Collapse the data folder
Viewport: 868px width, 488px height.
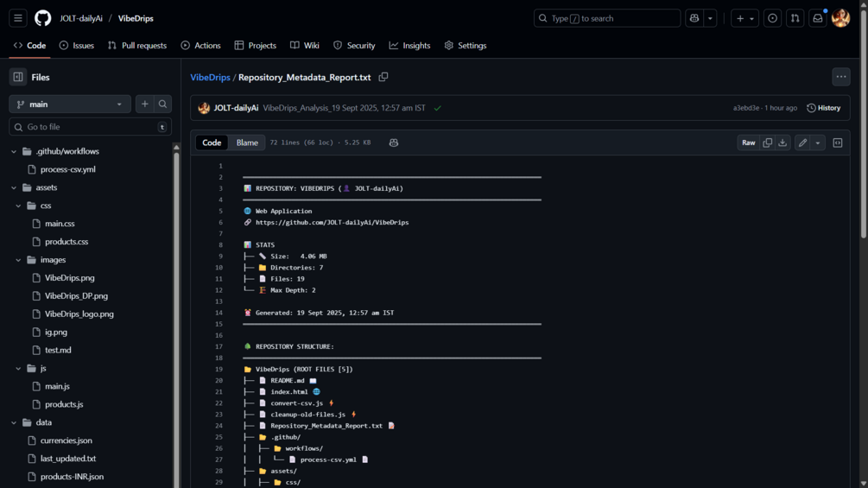14,422
